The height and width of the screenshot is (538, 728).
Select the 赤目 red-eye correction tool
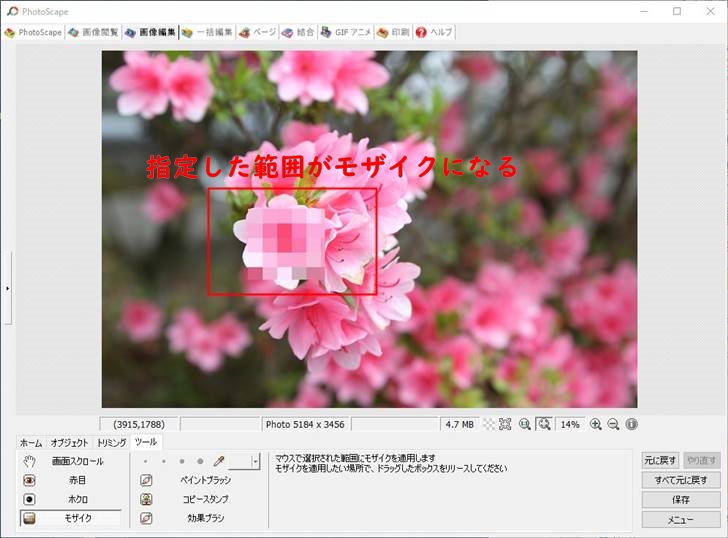(x=70, y=480)
